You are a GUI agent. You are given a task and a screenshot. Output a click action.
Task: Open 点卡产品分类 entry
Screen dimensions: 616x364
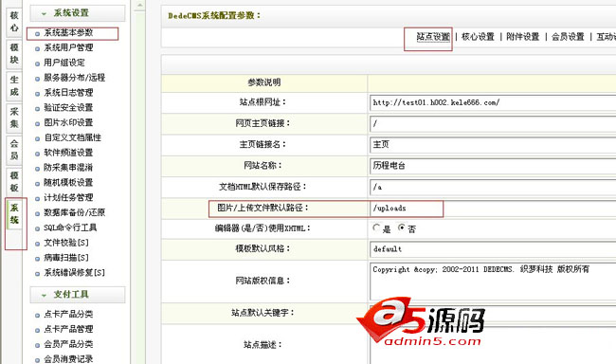pos(68,314)
